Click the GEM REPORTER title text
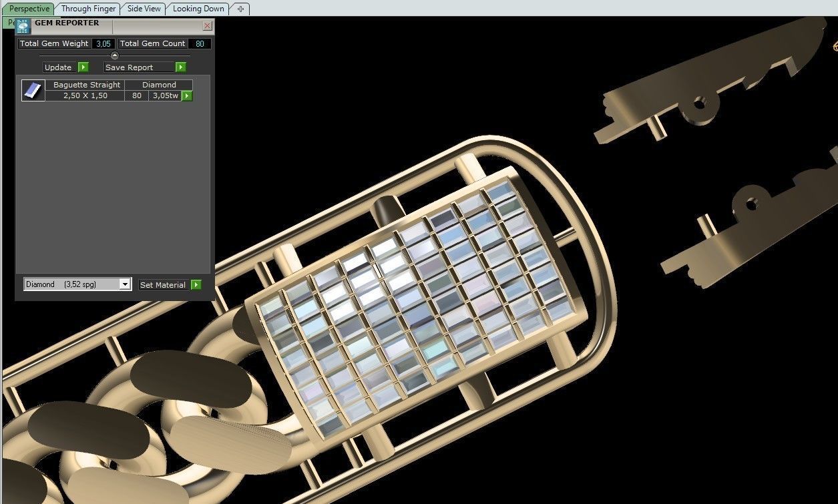 pos(67,23)
